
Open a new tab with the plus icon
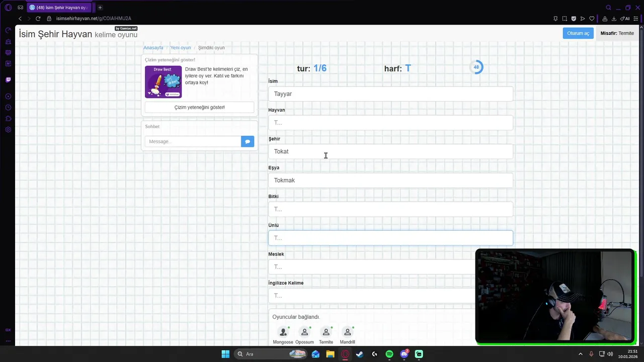click(x=100, y=8)
